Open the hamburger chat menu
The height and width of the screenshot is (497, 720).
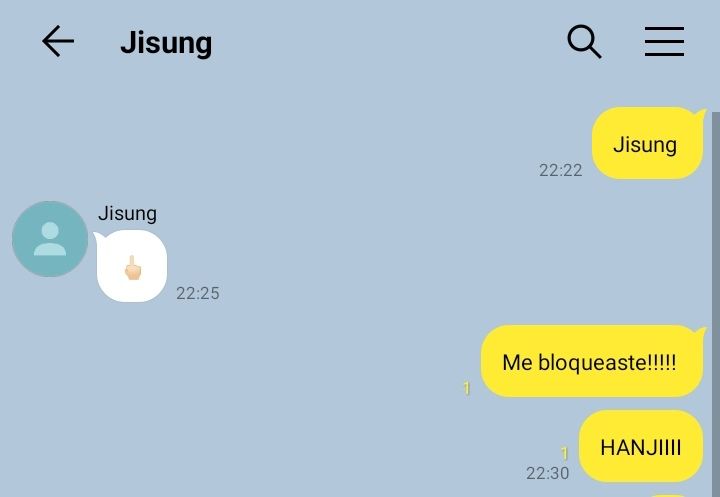coord(664,41)
